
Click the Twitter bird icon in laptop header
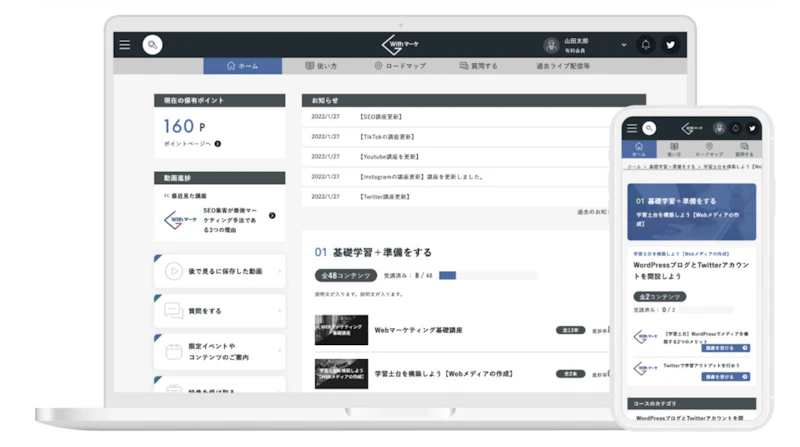(670, 45)
